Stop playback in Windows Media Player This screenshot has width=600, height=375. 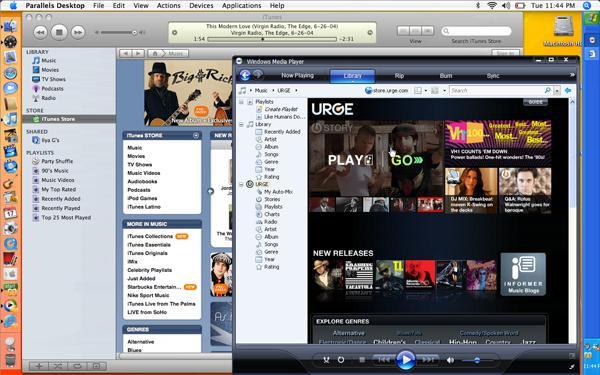[362, 360]
